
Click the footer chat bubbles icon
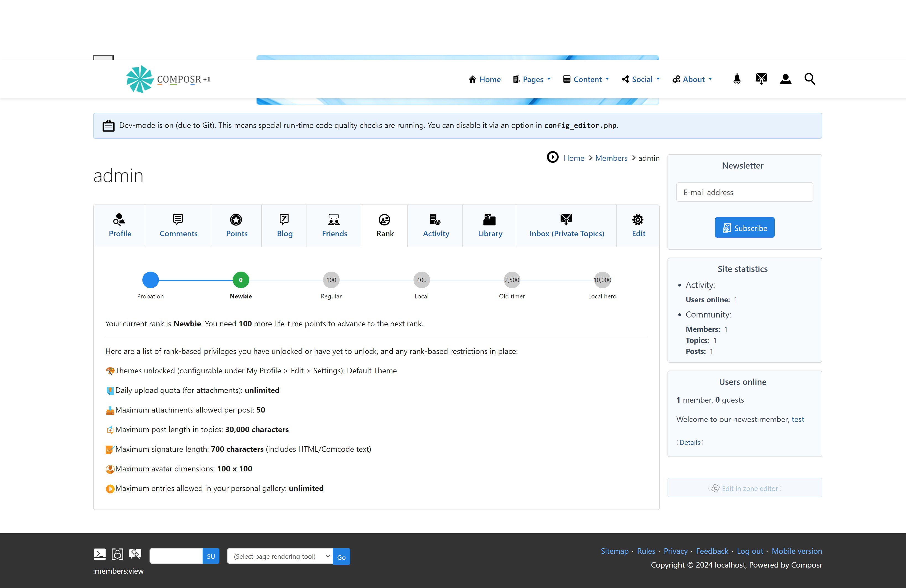point(135,554)
